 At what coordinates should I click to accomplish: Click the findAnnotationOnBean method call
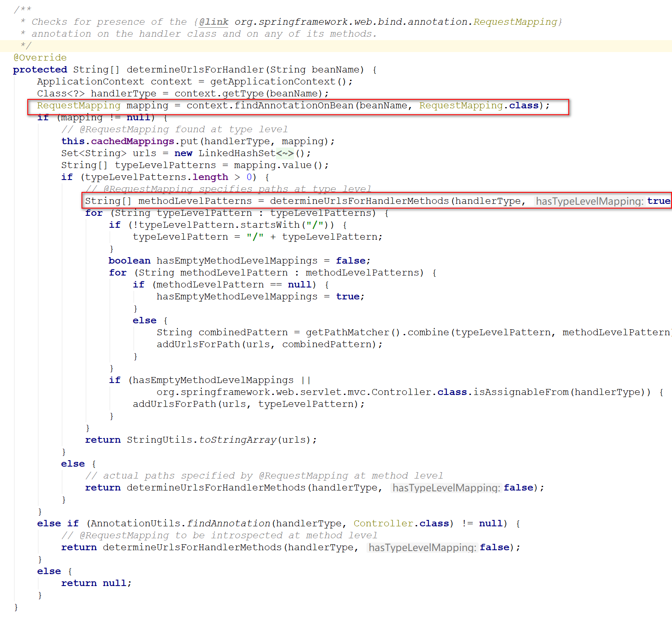(294, 105)
